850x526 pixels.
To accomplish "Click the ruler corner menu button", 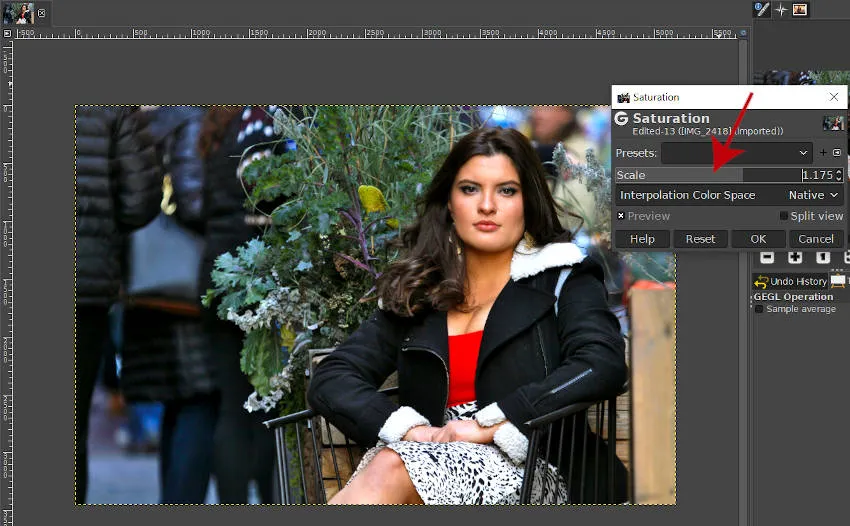I will pyautogui.click(x=7, y=33).
